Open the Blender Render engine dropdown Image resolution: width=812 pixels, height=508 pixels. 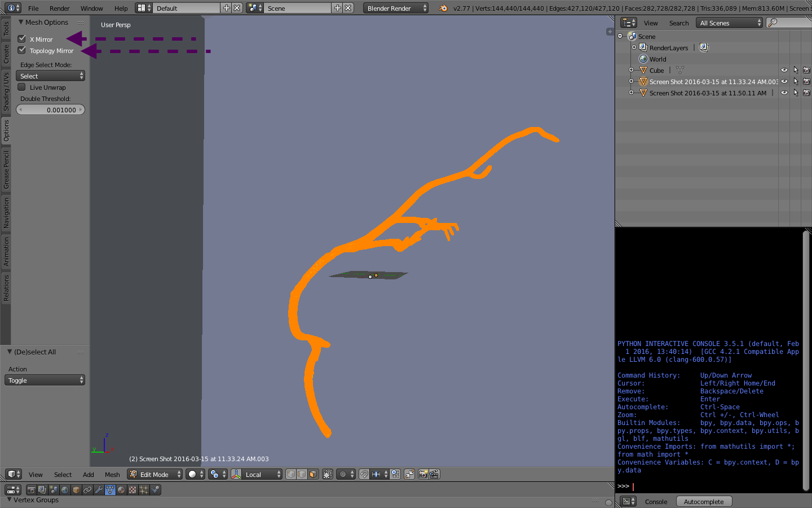(x=395, y=8)
